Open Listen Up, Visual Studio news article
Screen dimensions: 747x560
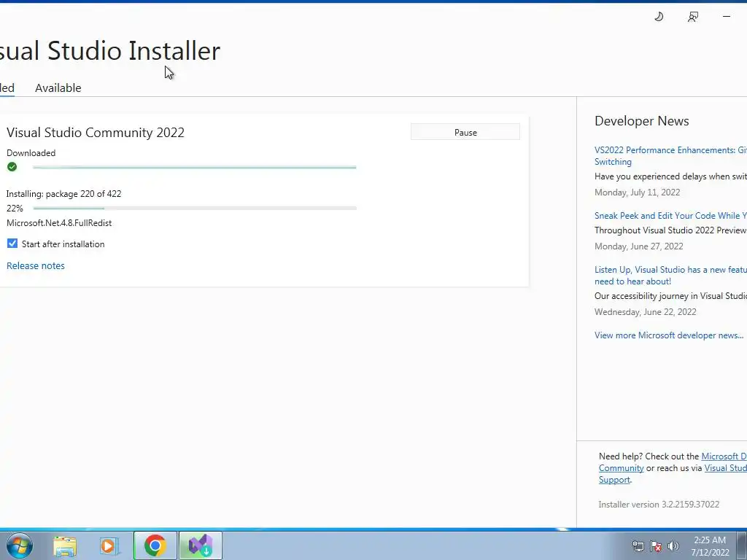coord(671,275)
